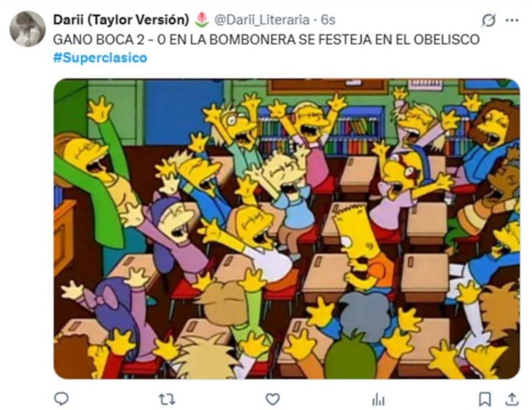Share the tweet via upload icon
532x410 pixels.
512,399
